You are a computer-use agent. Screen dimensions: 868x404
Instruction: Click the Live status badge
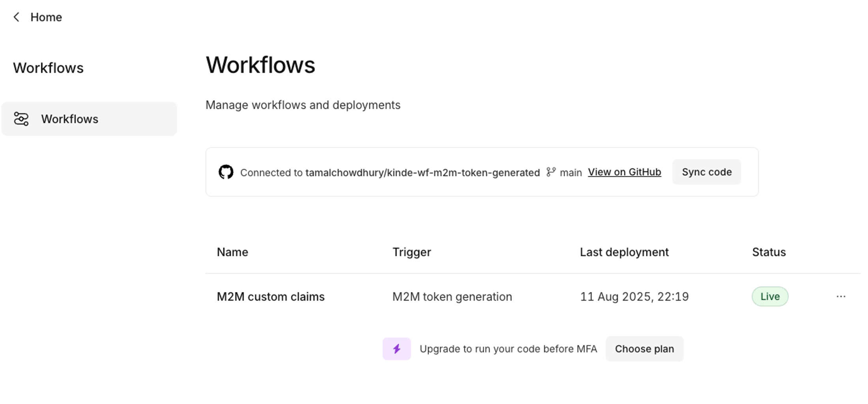point(770,296)
